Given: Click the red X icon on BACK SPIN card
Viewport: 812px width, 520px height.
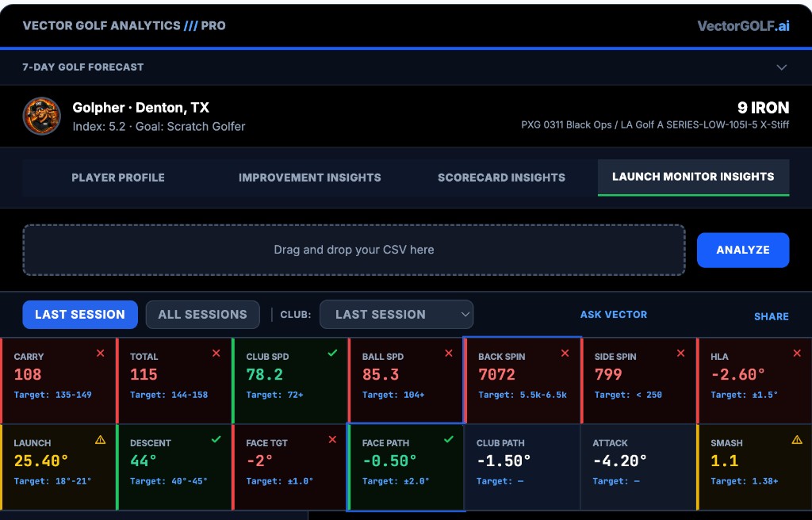Looking at the screenshot, I should (x=565, y=354).
